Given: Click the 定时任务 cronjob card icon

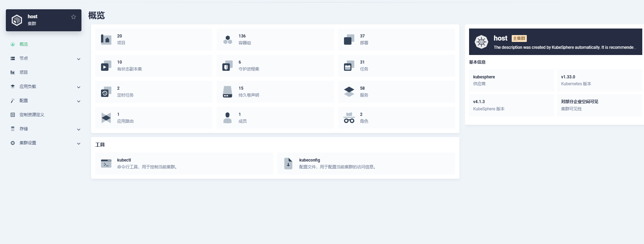Looking at the screenshot, I should click(x=106, y=92).
